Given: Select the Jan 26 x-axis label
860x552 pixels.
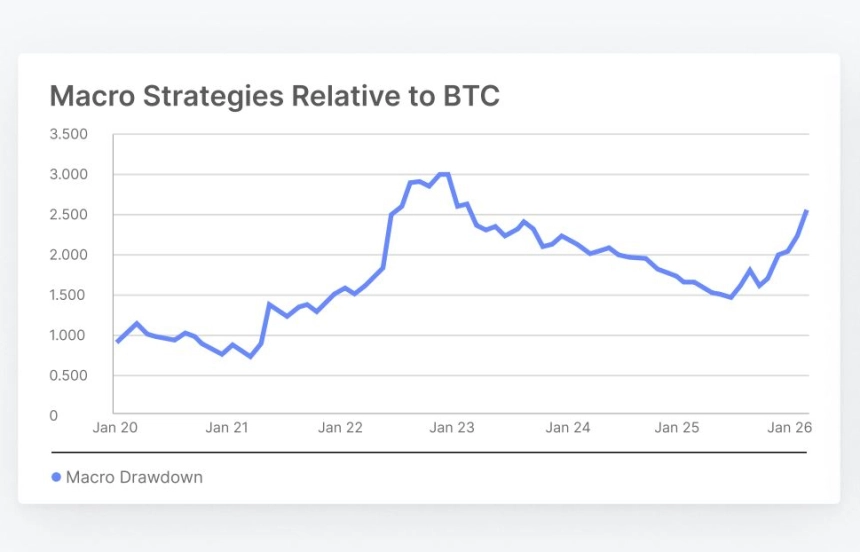Looking at the screenshot, I should pyautogui.click(x=789, y=428).
